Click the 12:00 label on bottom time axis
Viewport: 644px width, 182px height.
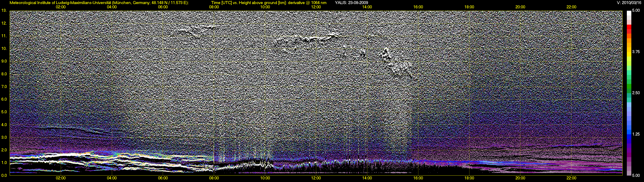316,178
